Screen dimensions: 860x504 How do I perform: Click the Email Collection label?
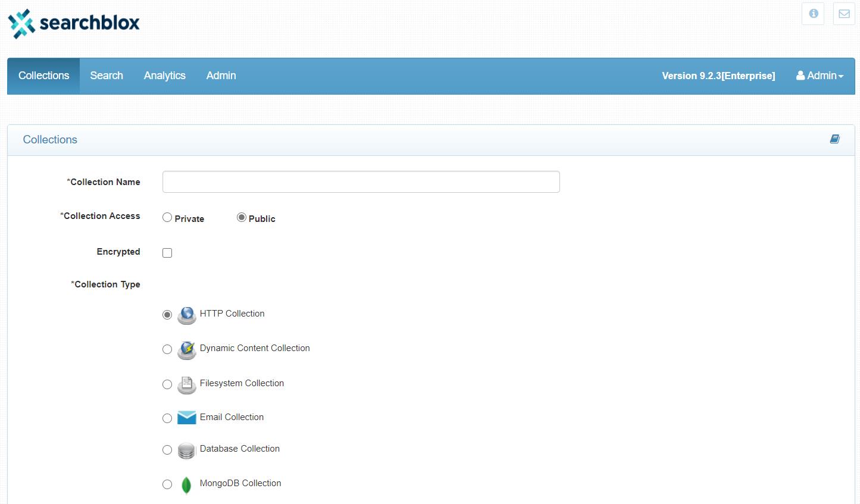[232, 417]
